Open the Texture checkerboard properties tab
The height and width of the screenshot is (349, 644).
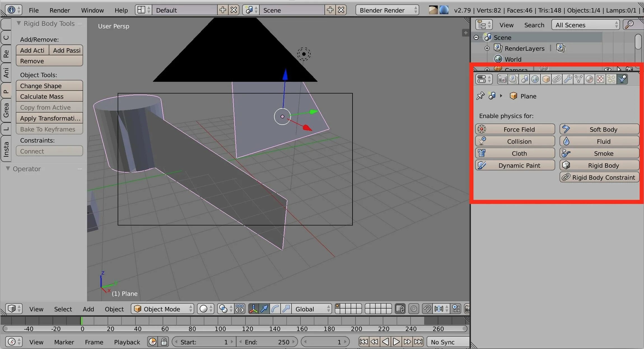(x=600, y=79)
